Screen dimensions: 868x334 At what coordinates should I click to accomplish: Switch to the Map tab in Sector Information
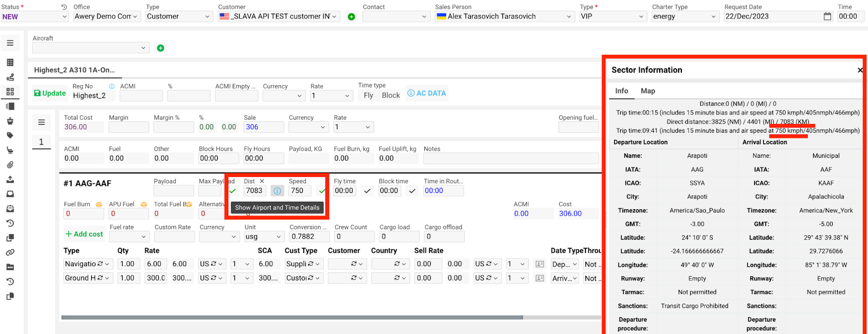648,91
